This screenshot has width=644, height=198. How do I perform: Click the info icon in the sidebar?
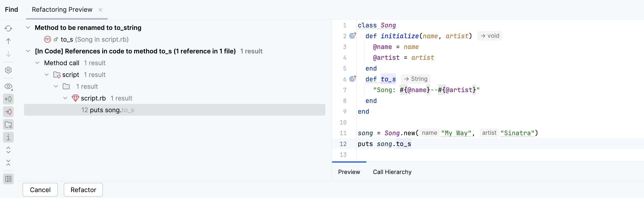8,137
